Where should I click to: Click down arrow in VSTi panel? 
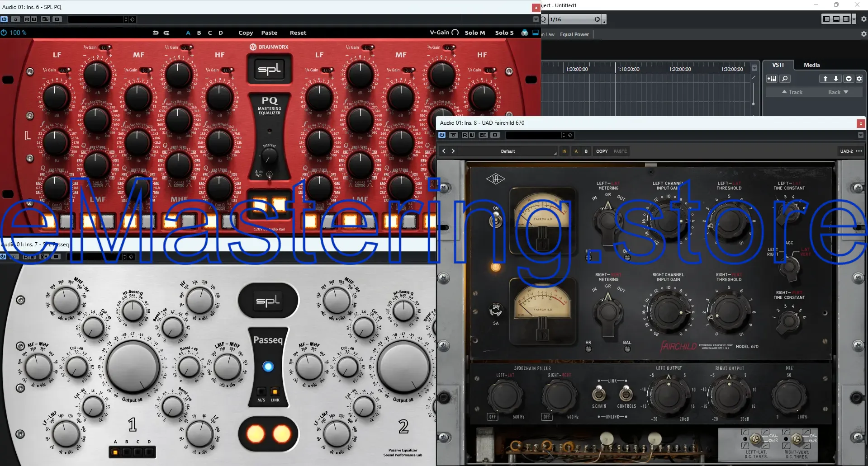tap(836, 79)
